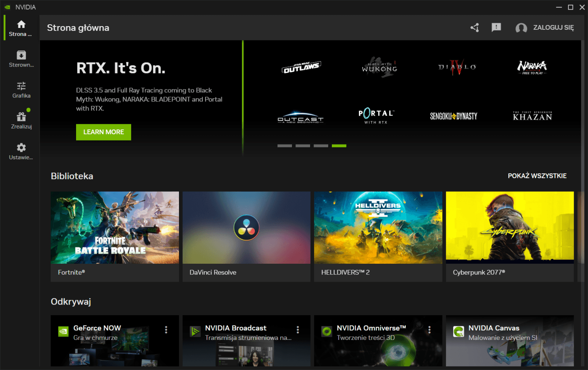Click the feedback message icon
The width and height of the screenshot is (588, 370).
[496, 28]
